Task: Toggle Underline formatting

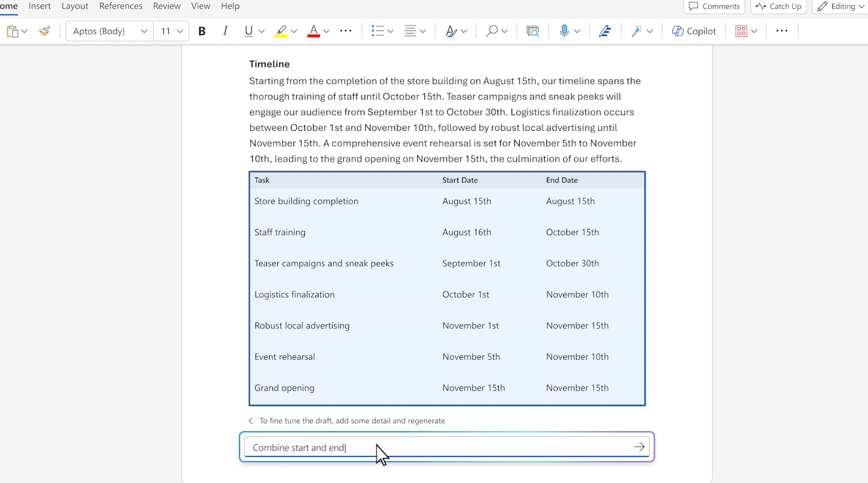Action: (248, 31)
